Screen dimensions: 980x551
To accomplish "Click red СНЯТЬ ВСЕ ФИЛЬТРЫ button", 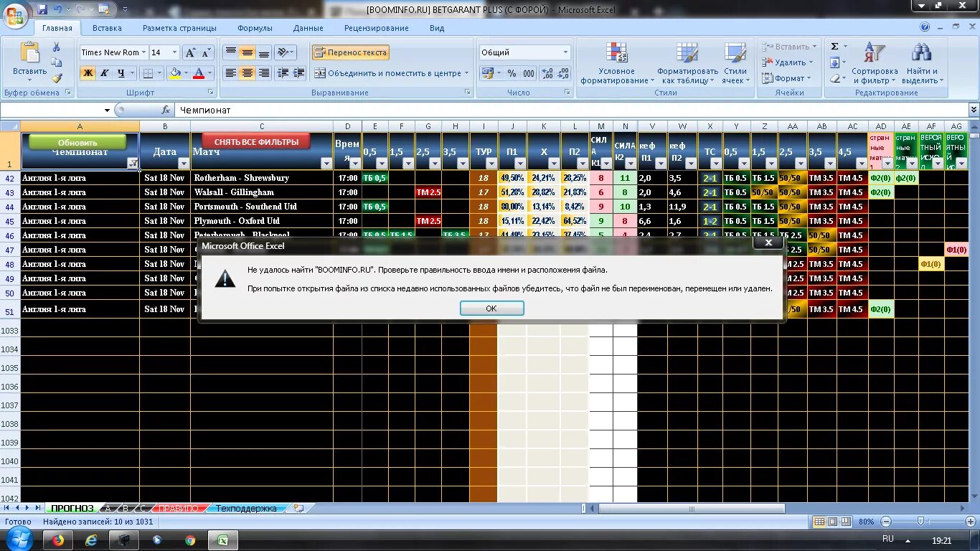I will point(255,141).
